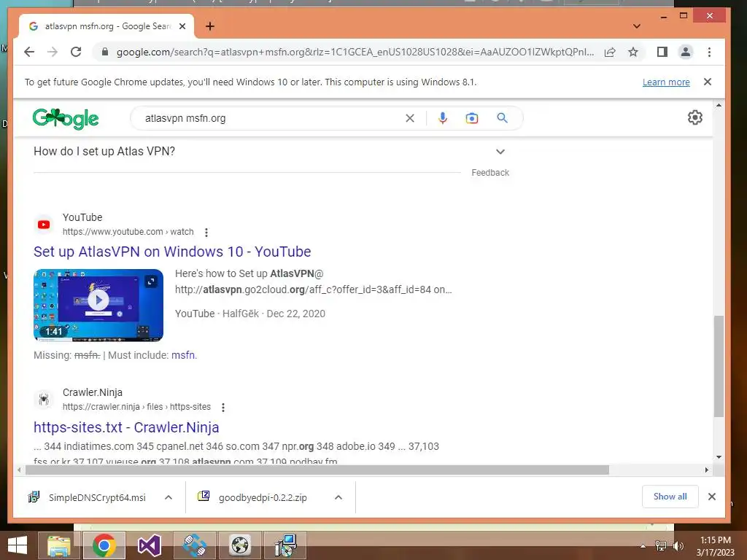The width and height of the screenshot is (747, 560).
Task: Open File Explorer from the taskbar
Action: [x=58, y=545]
